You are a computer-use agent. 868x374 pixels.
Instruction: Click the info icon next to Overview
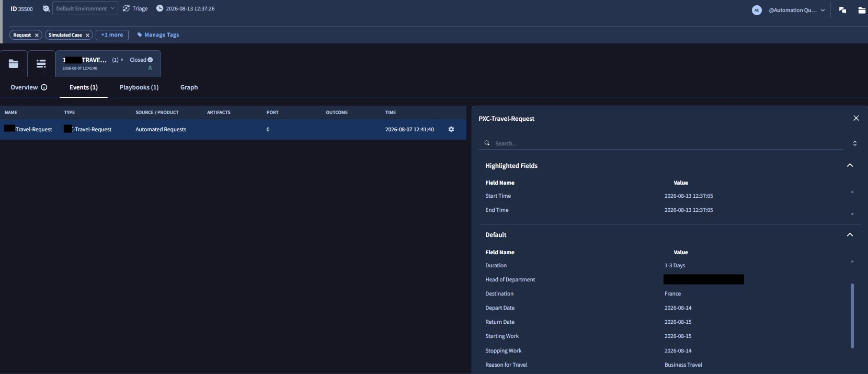(44, 87)
